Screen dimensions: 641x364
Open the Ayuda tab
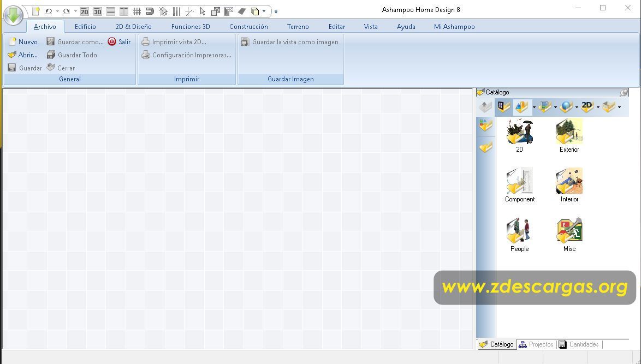tap(406, 27)
